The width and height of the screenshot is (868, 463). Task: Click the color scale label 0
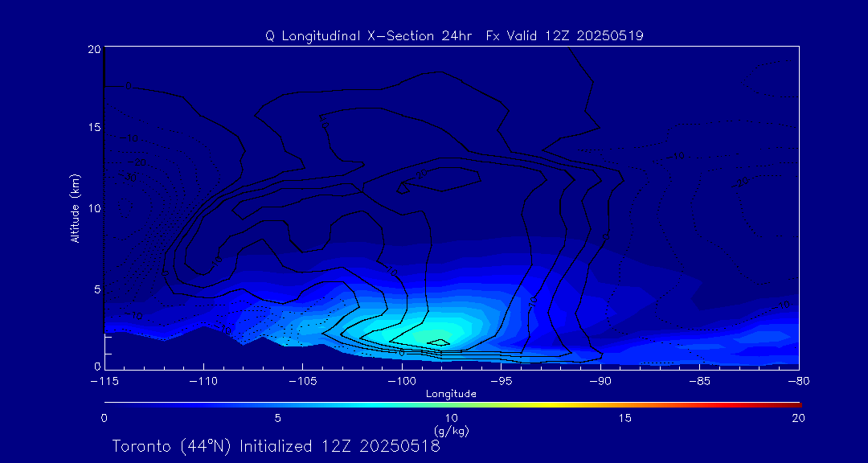click(x=104, y=418)
